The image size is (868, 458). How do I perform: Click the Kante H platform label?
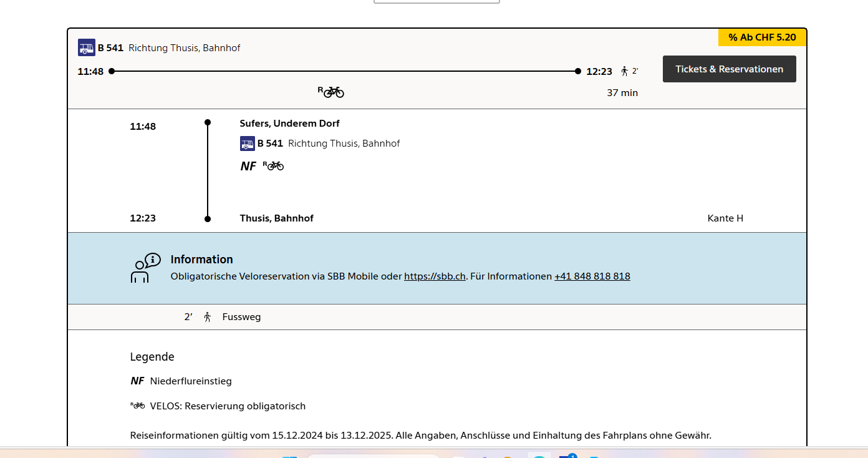coord(725,218)
